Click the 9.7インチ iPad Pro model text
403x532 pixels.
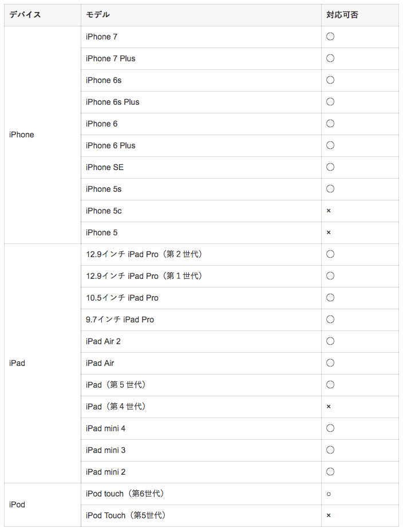point(120,320)
